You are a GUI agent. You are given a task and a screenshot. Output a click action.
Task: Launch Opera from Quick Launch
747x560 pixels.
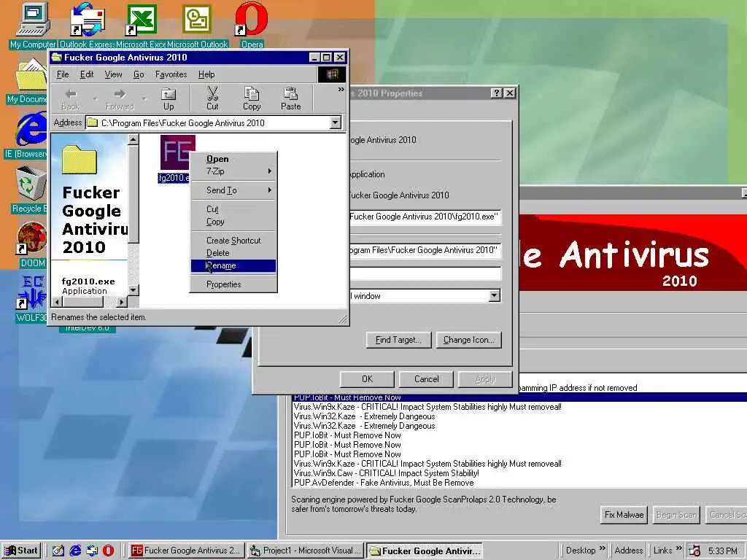tap(108, 551)
